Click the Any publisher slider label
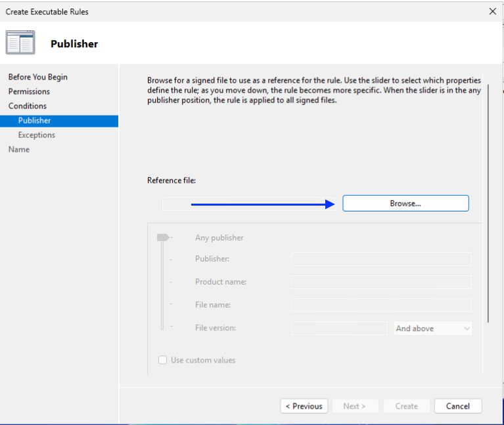 [x=219, y=238]
